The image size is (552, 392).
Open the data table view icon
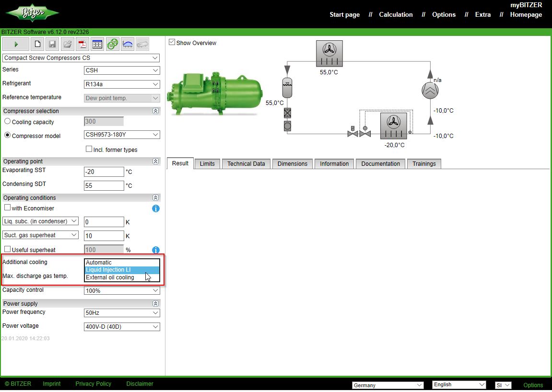click(x=97, y=44)
